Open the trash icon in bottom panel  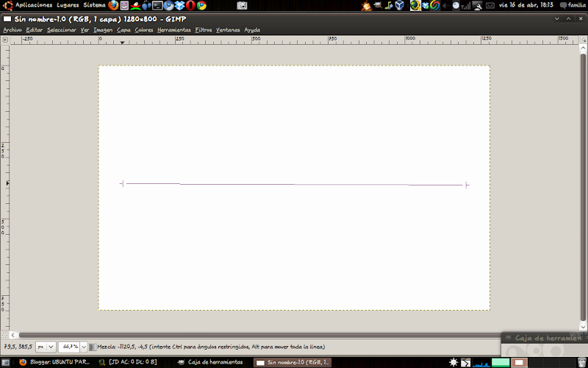581,362
